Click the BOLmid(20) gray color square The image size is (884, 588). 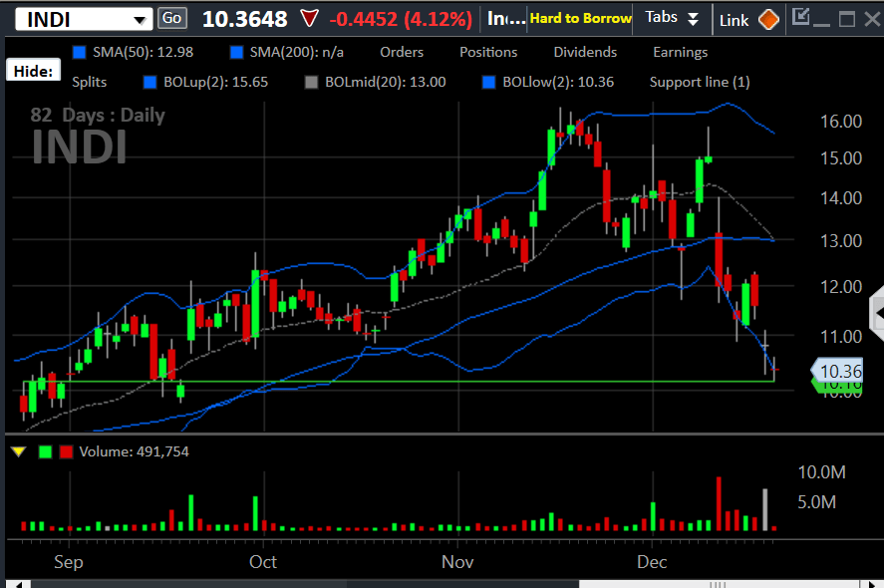(311, 82)
